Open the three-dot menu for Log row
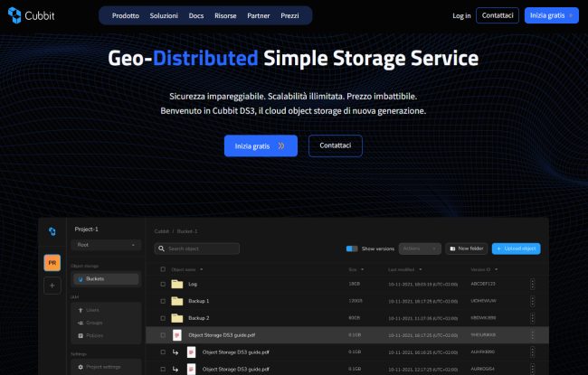Image resolution: width=588 pixels, height=375 pixels. coord(533,284)
